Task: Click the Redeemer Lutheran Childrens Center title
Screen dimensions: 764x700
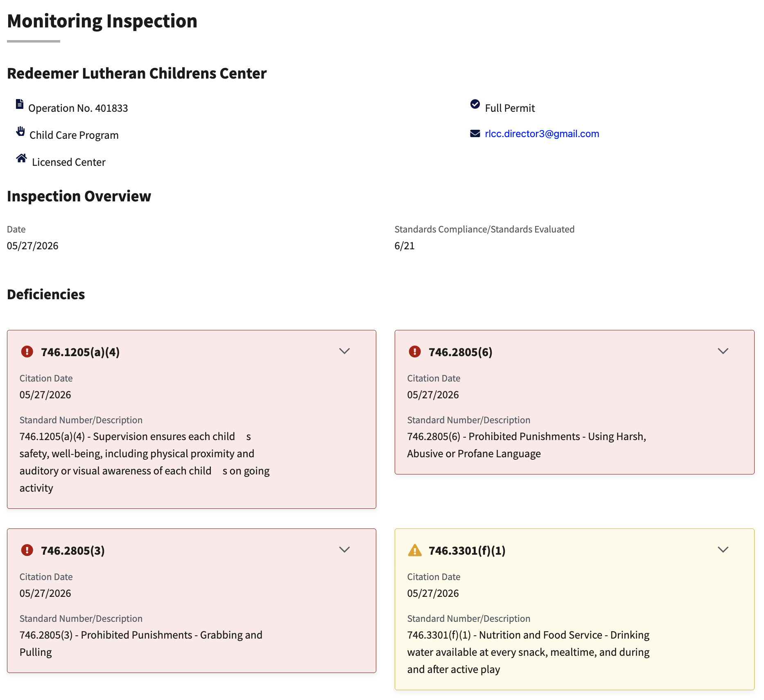Action: 137,73
